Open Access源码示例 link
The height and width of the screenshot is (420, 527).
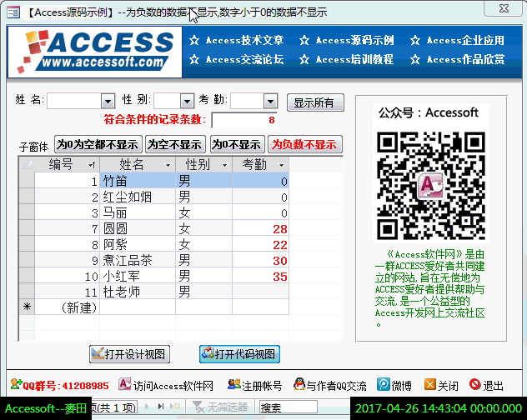[355, 40]
